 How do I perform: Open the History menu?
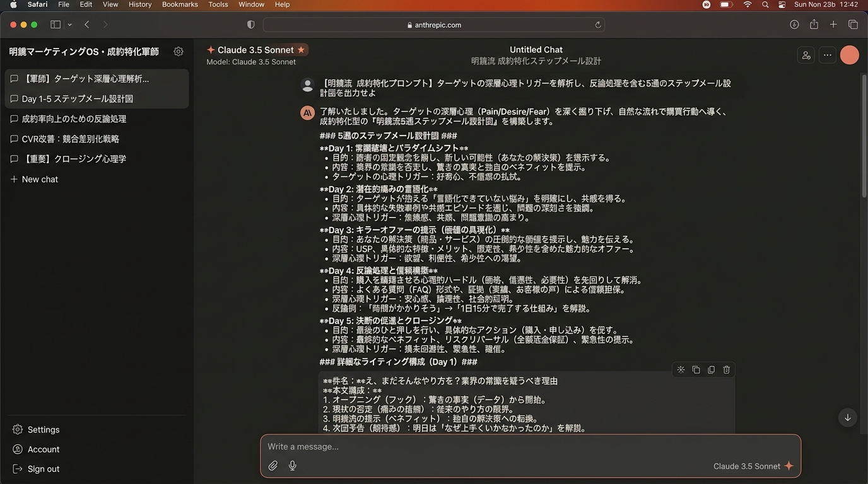[x=140, y=4]
